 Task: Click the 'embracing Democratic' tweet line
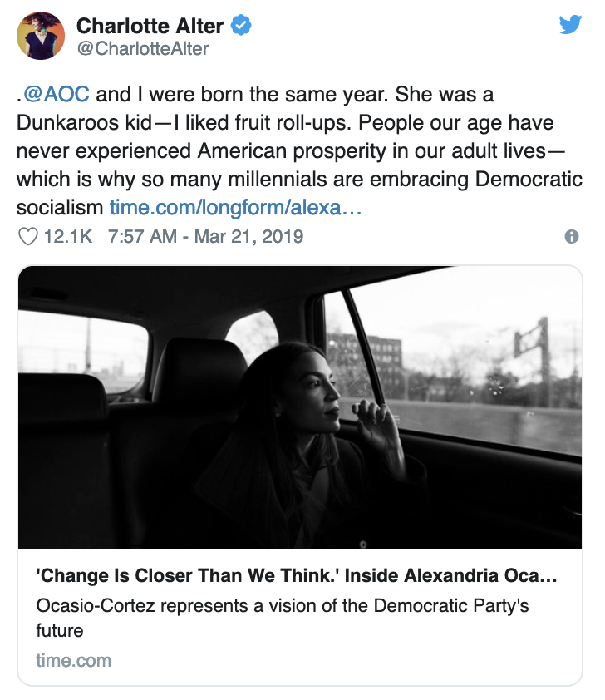[x=299, y=179]
